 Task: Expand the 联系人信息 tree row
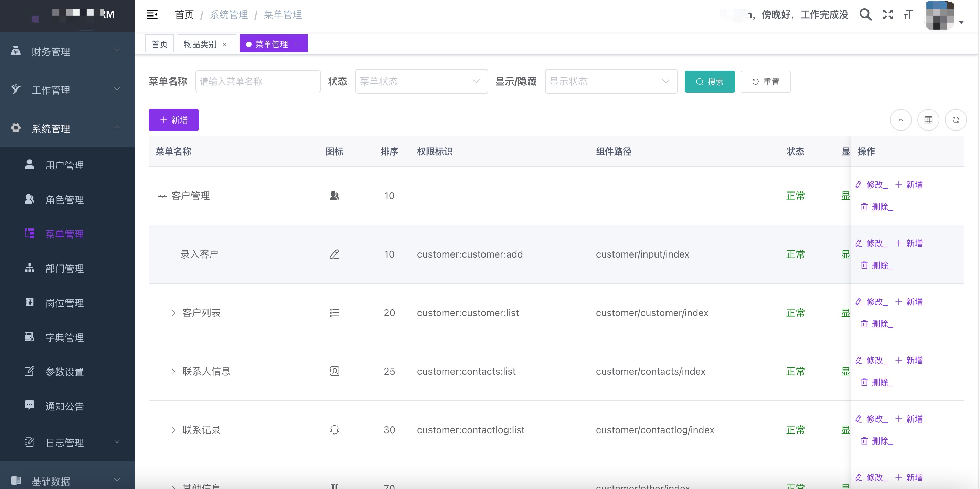tap(173, 371)
